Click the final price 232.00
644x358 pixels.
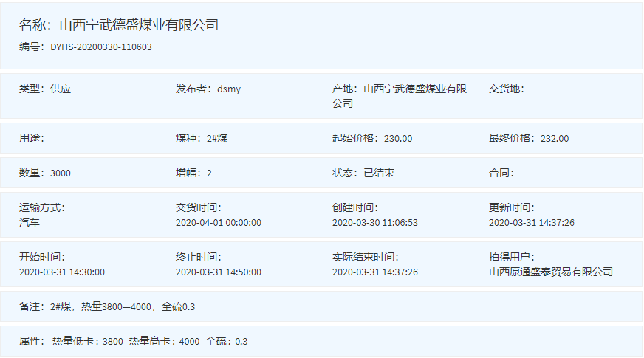pyautogui.click(x=555, y=139)
